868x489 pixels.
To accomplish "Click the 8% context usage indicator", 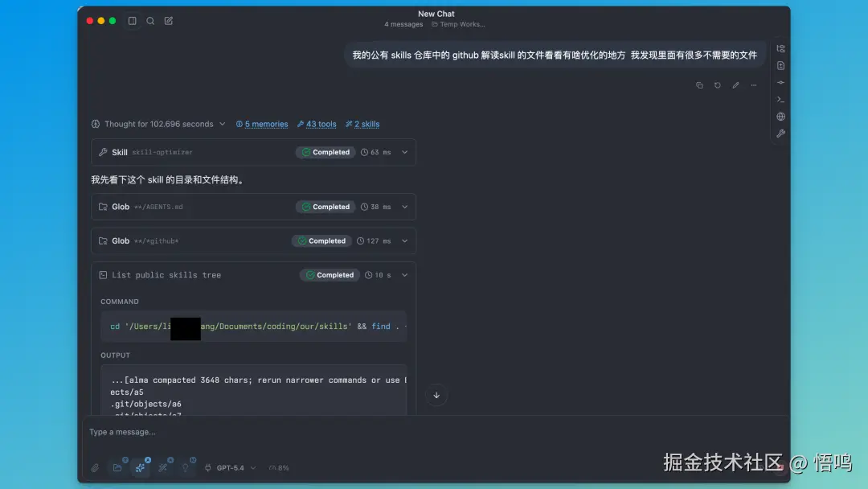I will pos(279,467).
